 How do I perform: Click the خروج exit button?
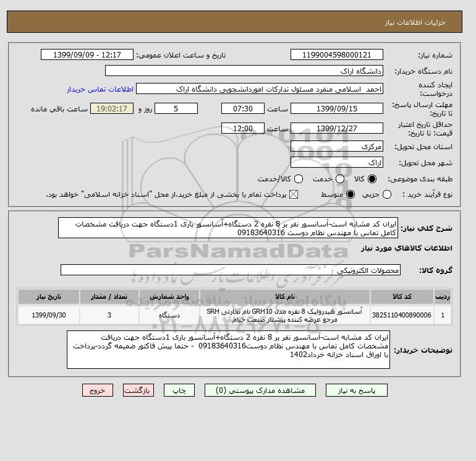[x=98, y=390]
